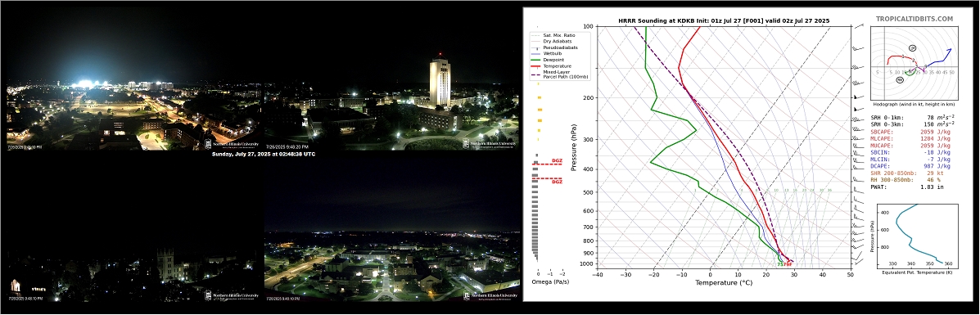Click the NIU logo on the campus overview webcam

[x=490, y=295]
